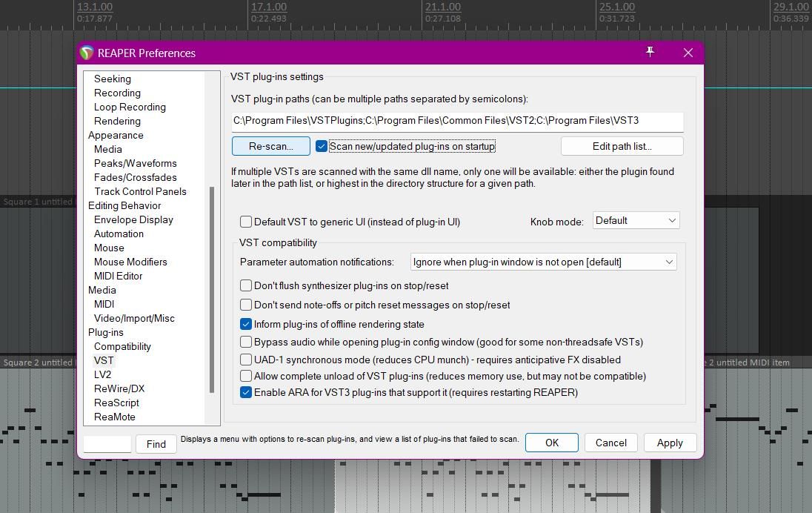Open the Edit path list dialog
The image size is (812, 513).
[622, 146]
